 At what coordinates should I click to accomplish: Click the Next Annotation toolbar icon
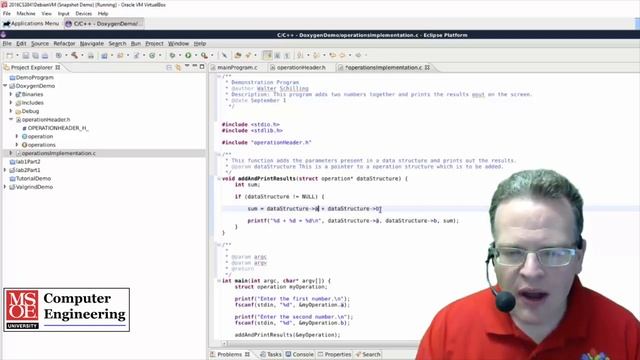coord(300,55)
